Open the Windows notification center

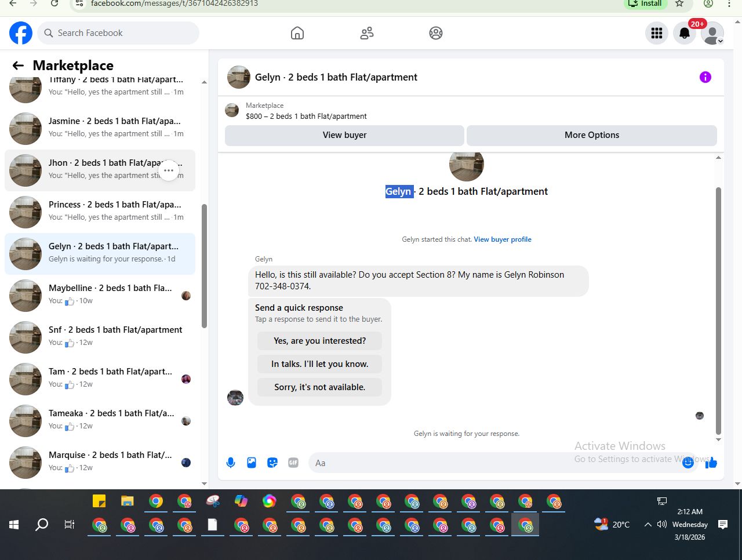pyautogui.click(x=723, y=525)
